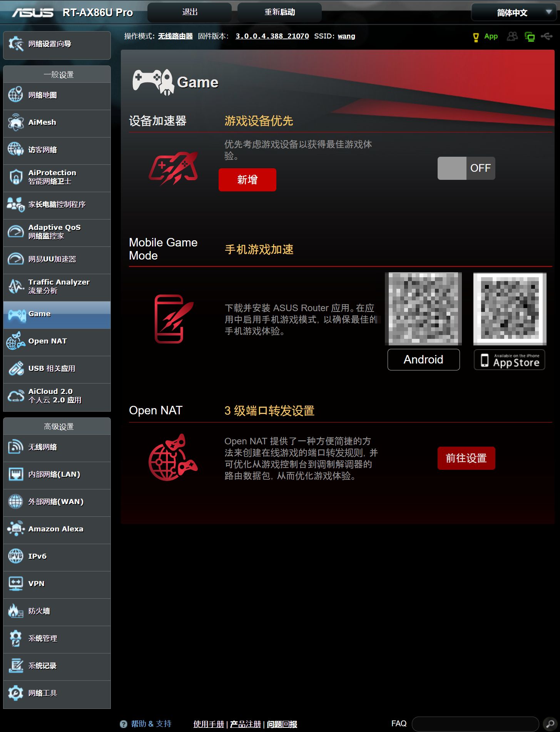Click the Android download button

pos(423,360)
